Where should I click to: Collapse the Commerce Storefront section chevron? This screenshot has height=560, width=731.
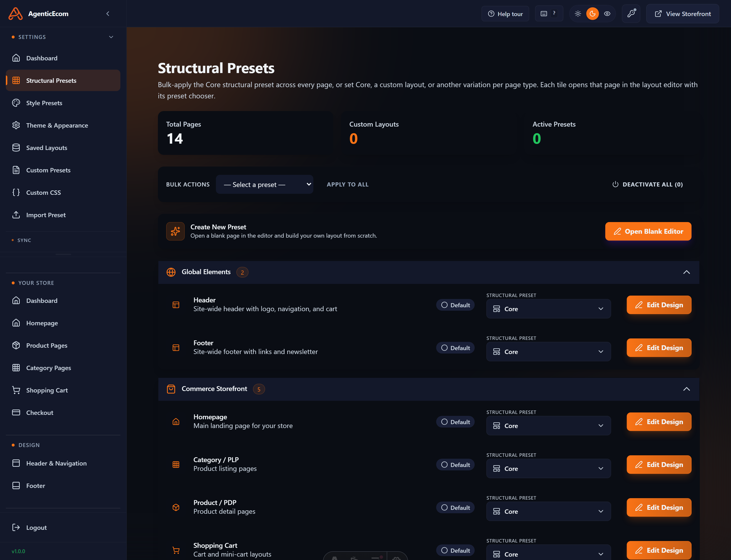[x=686, y=389]
